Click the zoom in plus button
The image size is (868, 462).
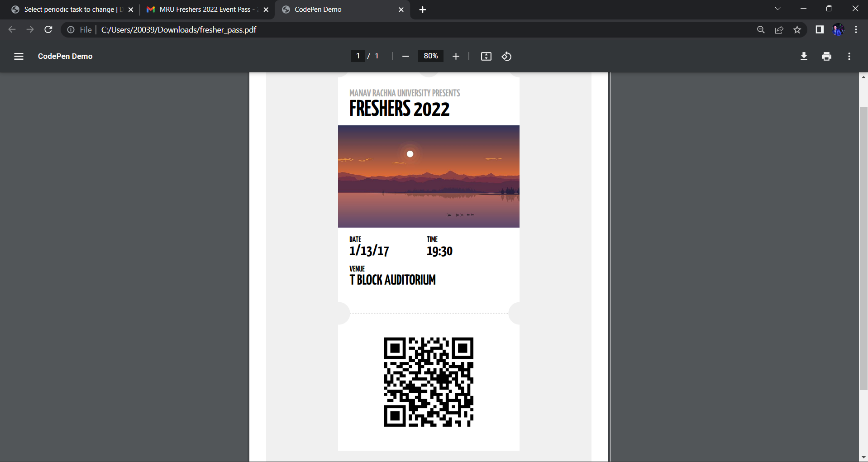(456, 56)
